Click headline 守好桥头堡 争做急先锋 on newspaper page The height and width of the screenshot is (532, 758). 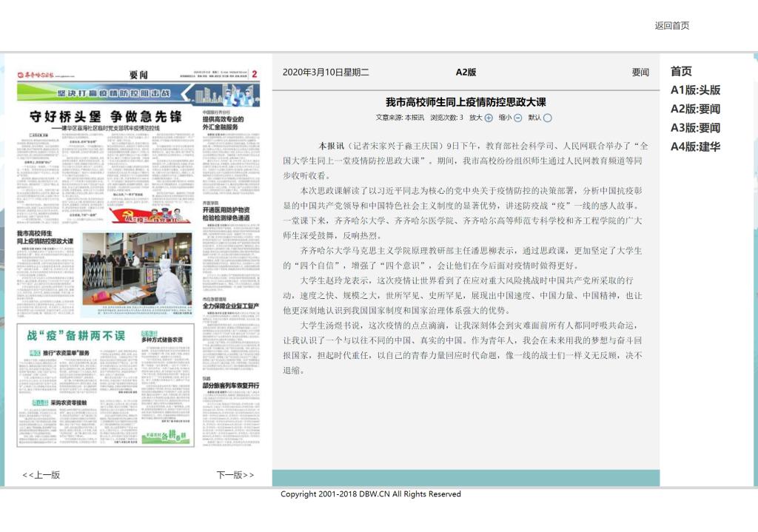click(105, 117)
